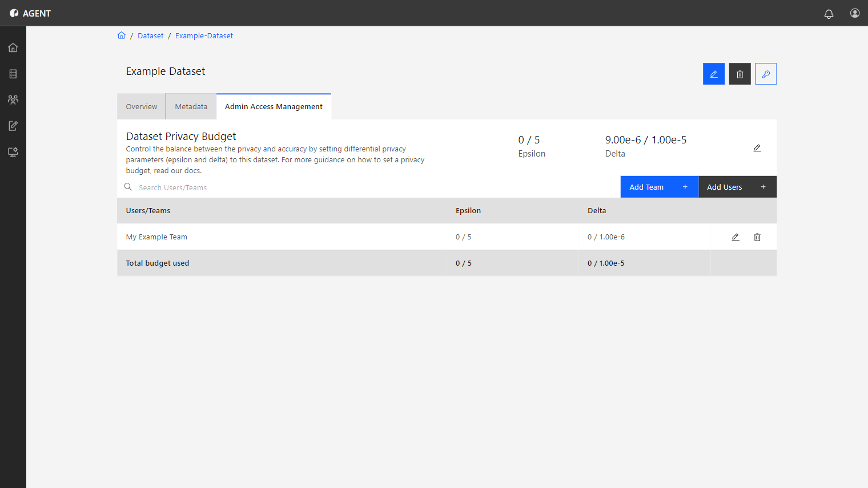Open the user profile menu
Viewport: 868px width, 488px height.
pyautogui.click(x=855, y=13)
